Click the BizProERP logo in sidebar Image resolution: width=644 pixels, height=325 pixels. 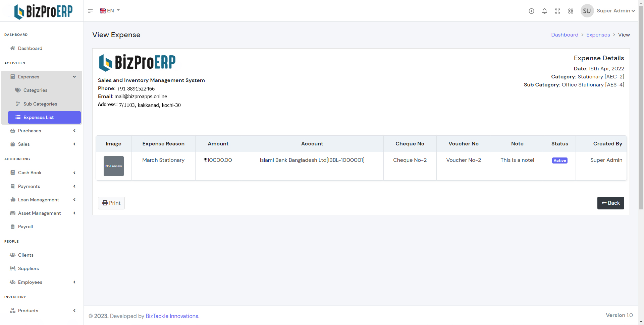click(43, 11)
